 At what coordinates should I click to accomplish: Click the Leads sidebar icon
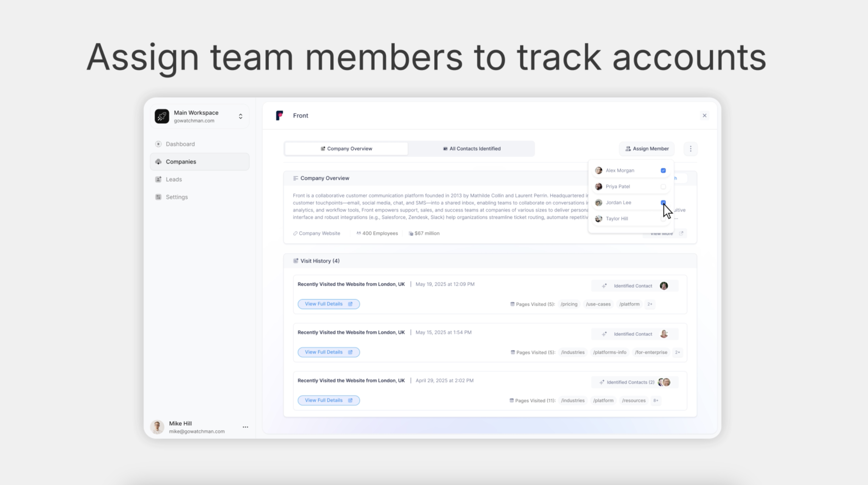pyautogui.click(x=158, y=179)
